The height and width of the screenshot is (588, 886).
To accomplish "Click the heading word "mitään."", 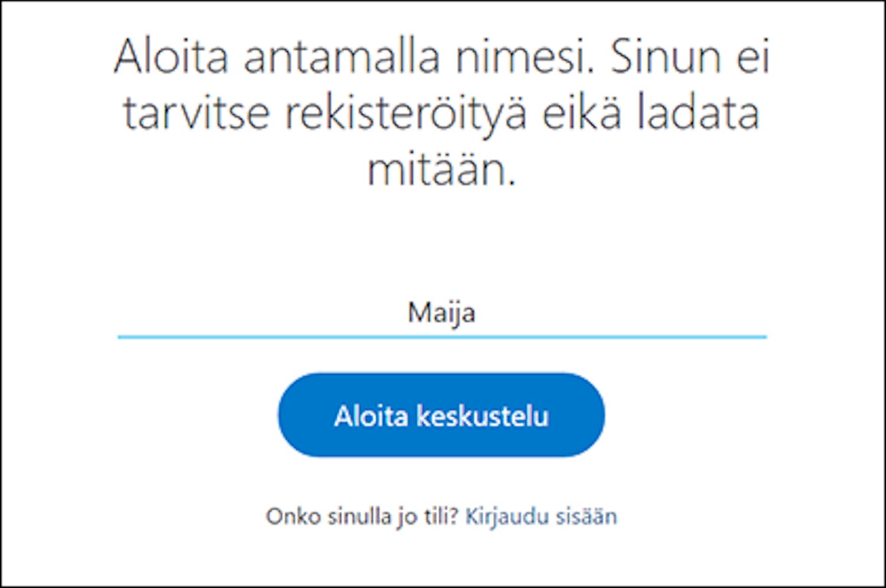I will click(x=441, y=170).
